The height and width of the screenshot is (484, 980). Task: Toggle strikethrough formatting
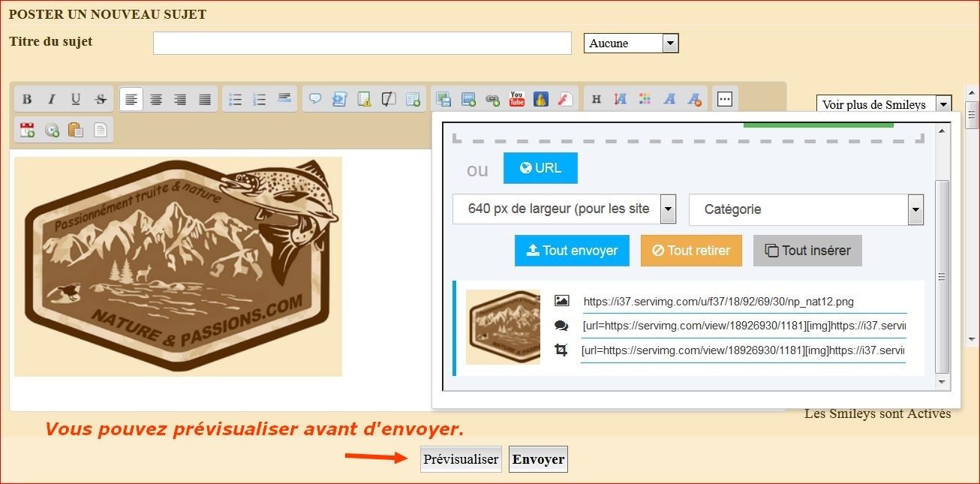click(101, 99)
